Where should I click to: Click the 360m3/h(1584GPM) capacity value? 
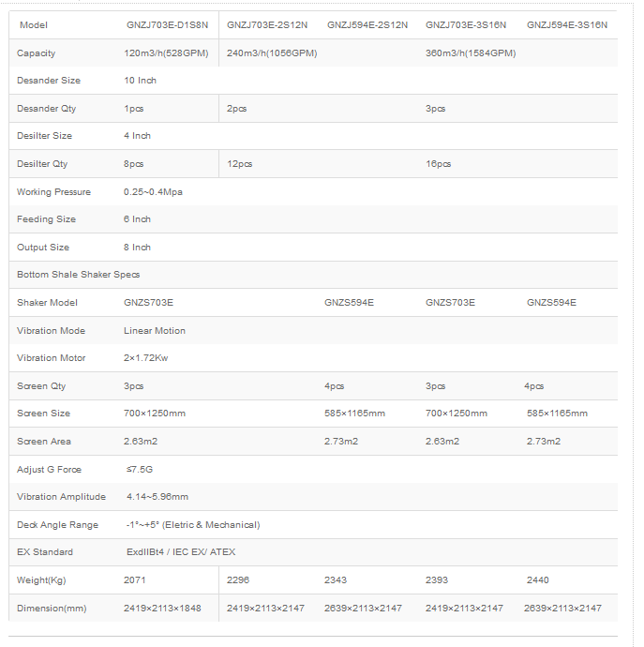471,53
